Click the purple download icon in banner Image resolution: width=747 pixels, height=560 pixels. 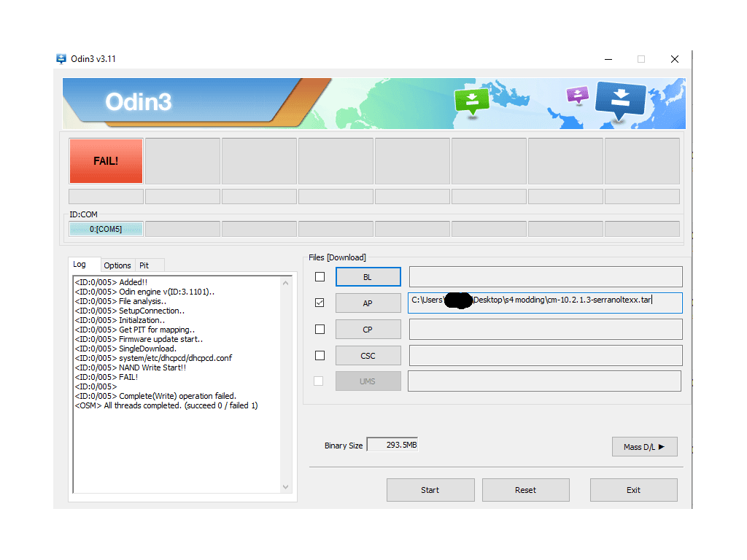578,95
